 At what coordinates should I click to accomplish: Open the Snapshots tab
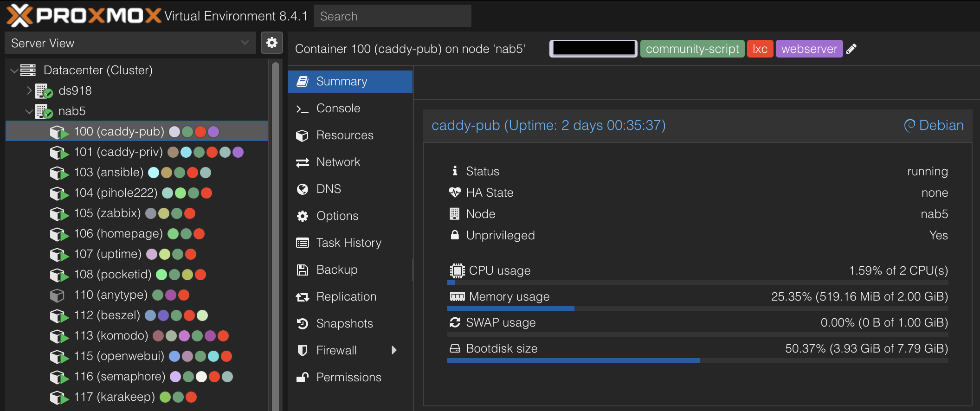[x=350, y=324]
